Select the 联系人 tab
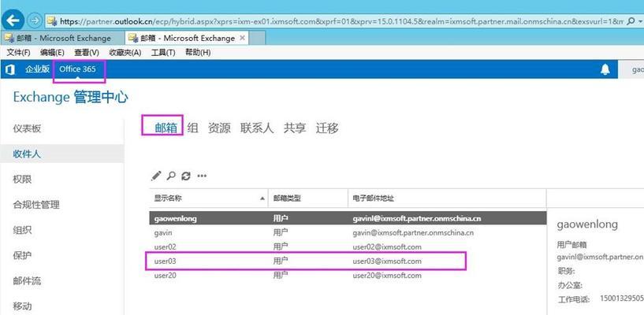Image resolution: width=644 pixels, height=315 pixels. [257, 128]
